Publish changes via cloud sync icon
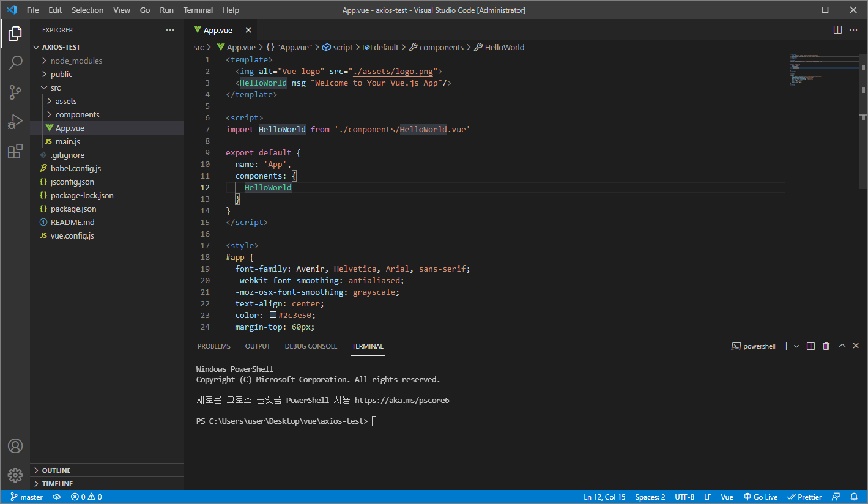868x504 pixels. coord(56,497)
